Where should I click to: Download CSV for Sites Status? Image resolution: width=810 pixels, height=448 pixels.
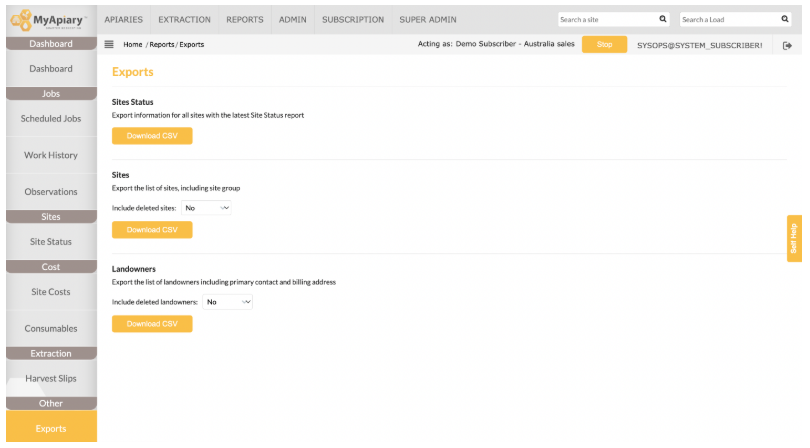152,136
